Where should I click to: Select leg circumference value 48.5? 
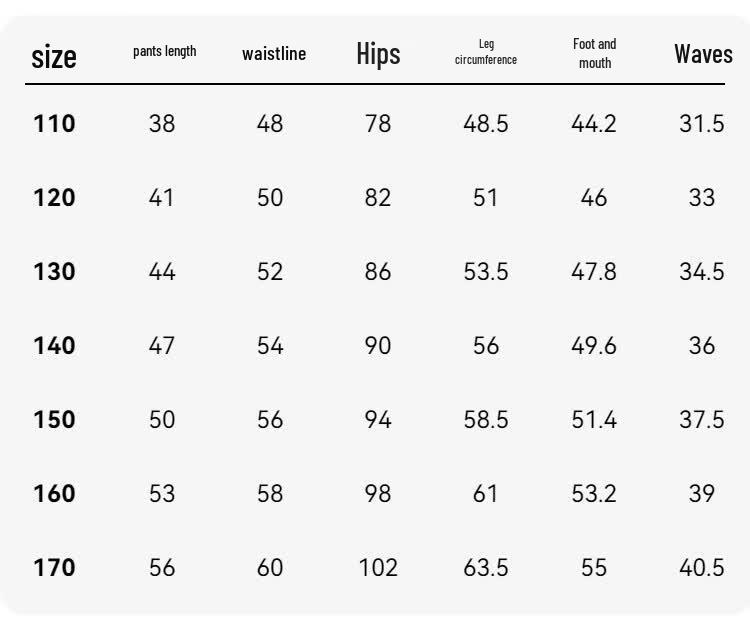[x=486, y=123]
